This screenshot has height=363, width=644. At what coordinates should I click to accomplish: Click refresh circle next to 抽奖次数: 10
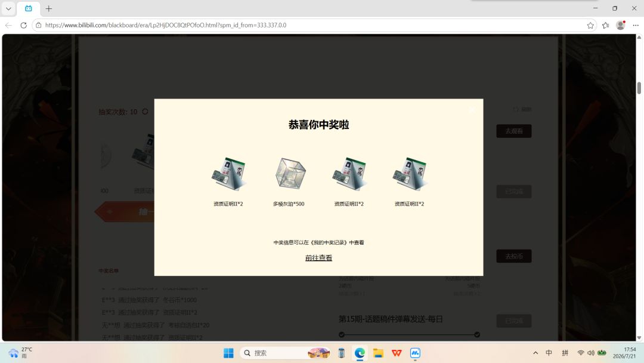(145, 112)
